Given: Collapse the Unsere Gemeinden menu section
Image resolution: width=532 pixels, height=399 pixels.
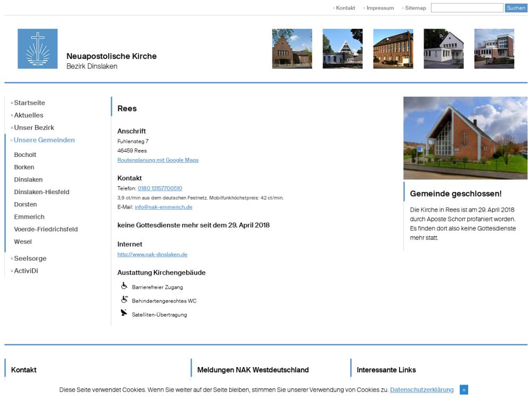Looking at the screenshot, I should (x=44, y=140).
